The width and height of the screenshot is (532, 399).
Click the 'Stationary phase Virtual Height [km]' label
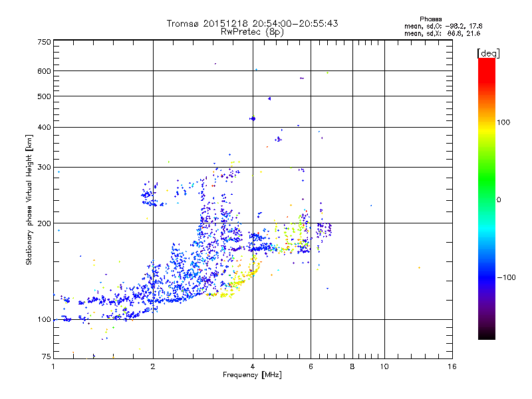pos(29,200)
